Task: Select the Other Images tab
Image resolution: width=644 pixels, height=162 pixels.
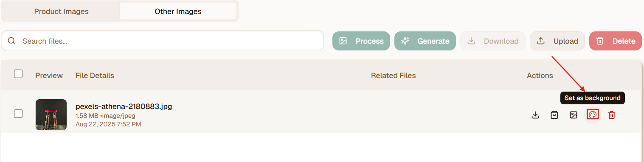Action: tap(178, 11)
